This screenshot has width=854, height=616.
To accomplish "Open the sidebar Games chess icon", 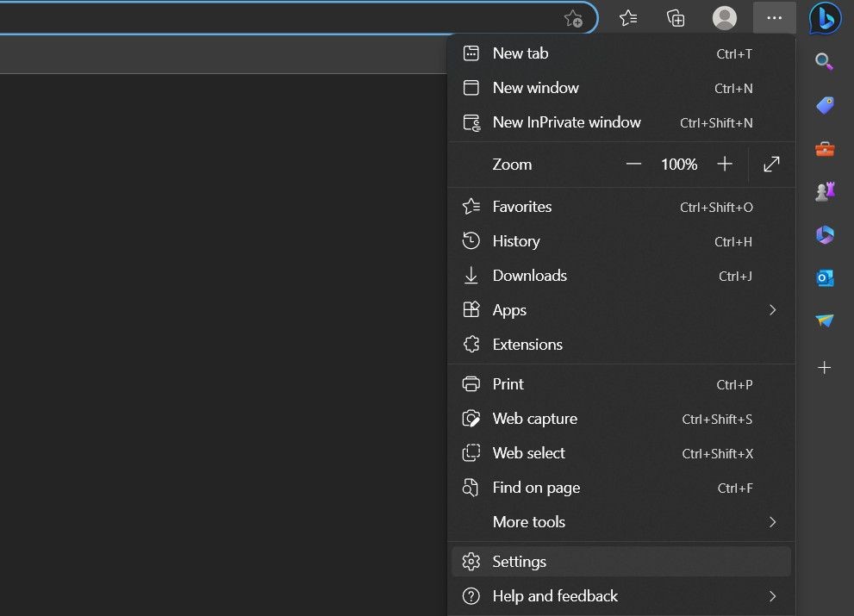I will pos(825,191).
